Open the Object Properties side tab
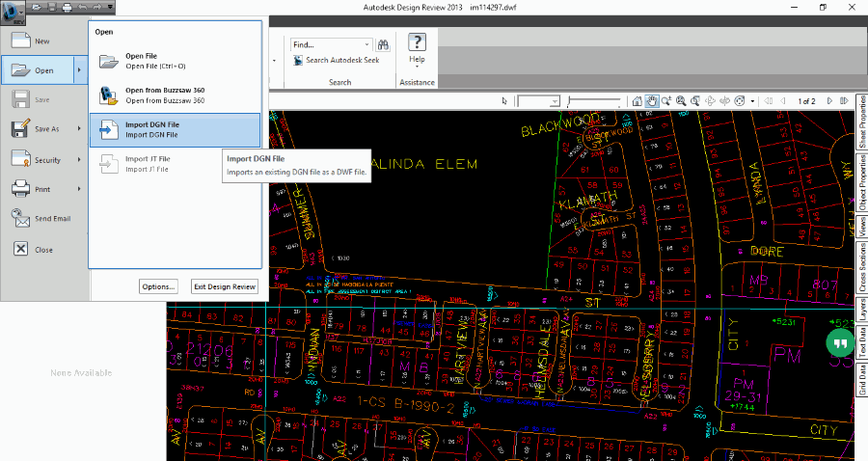 point(862,182)
